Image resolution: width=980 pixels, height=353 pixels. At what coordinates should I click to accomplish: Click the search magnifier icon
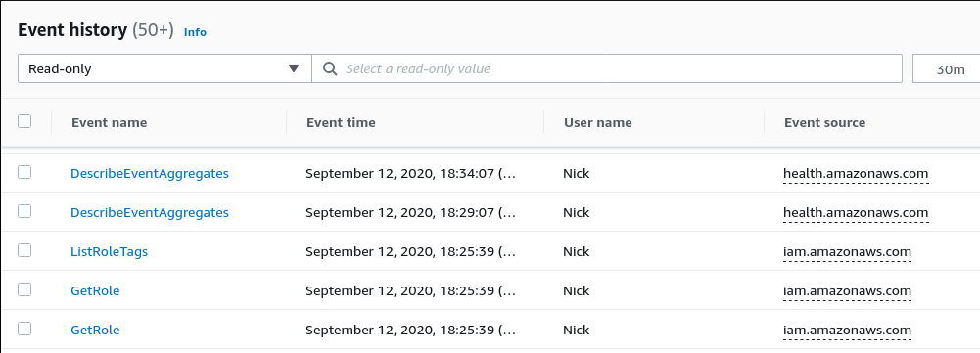tap(330, 68)
